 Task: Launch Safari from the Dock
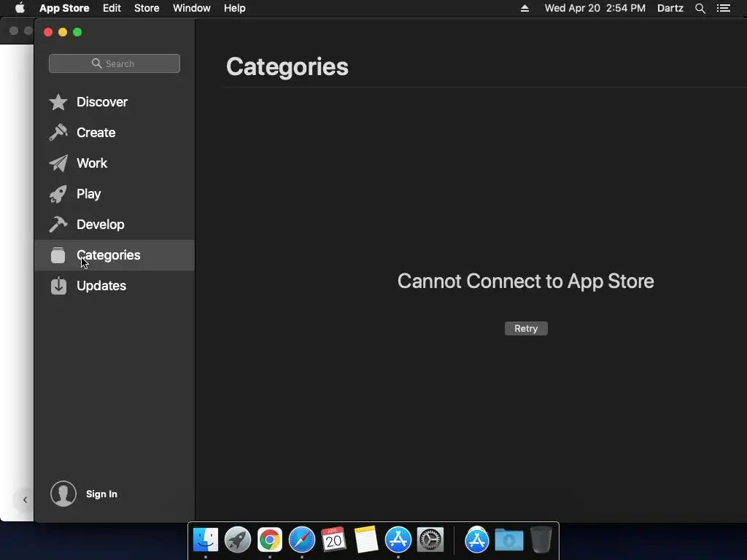pyautogui.click(x=302, y=540)
